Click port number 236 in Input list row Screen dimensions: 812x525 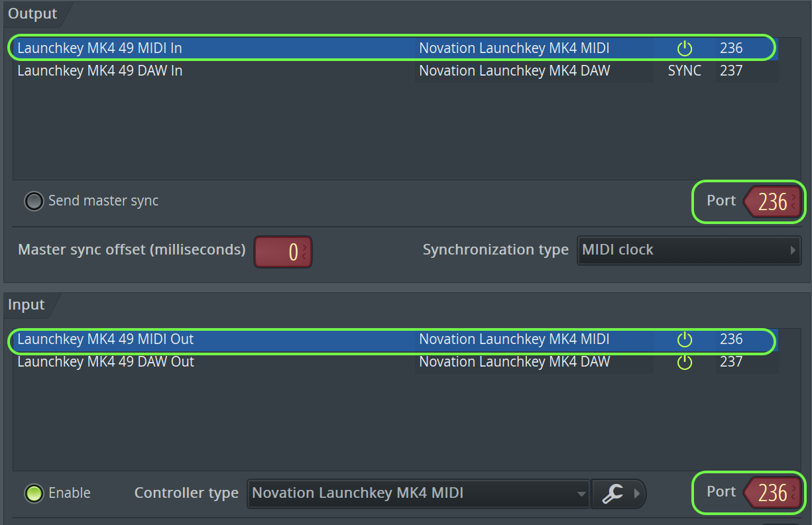click(x=731, y=339)
